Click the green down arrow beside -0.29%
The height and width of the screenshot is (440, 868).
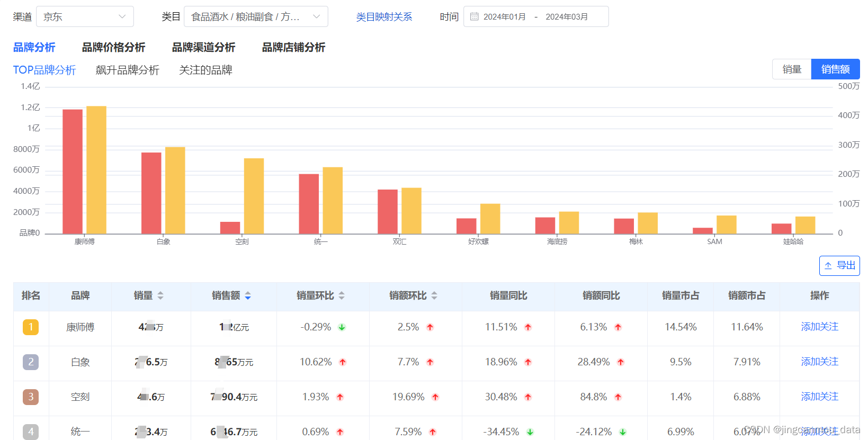click(342, 327)
